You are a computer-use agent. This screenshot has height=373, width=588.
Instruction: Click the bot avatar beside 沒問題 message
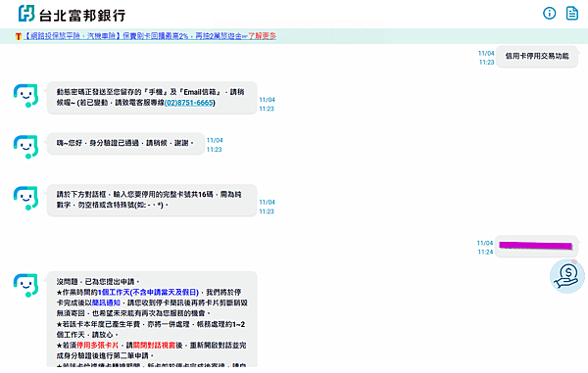pyautogui.click(x=25, y=285)
